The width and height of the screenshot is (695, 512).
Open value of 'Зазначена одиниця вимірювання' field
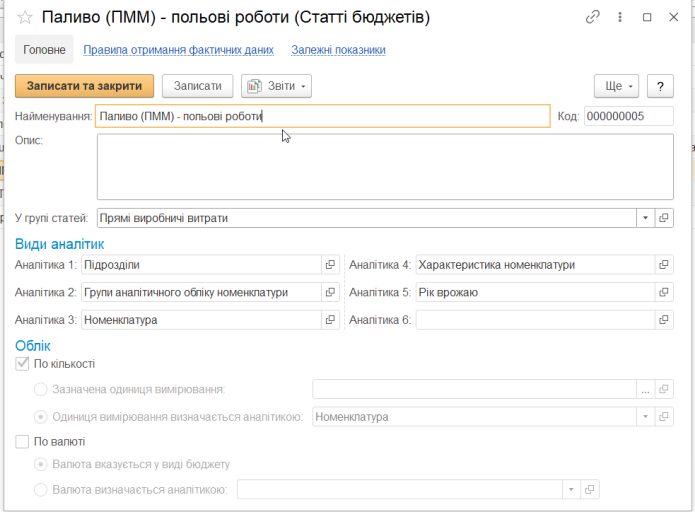coord(664,389)
